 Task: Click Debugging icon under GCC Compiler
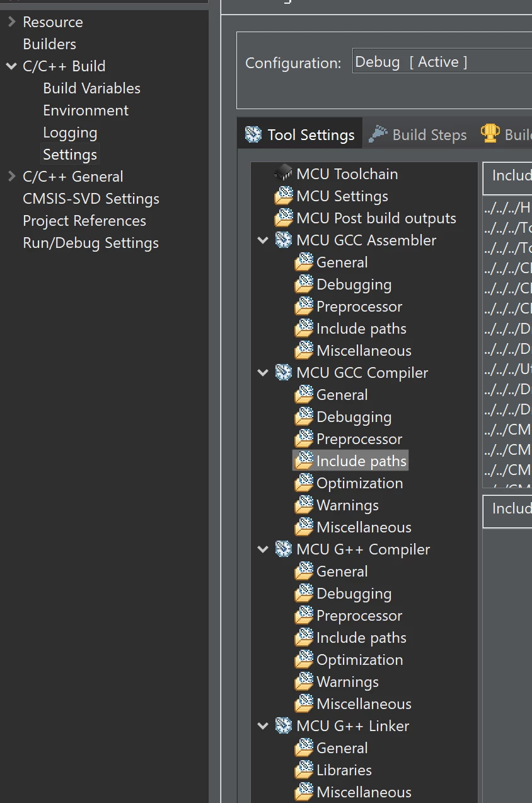tap(304, 416)
